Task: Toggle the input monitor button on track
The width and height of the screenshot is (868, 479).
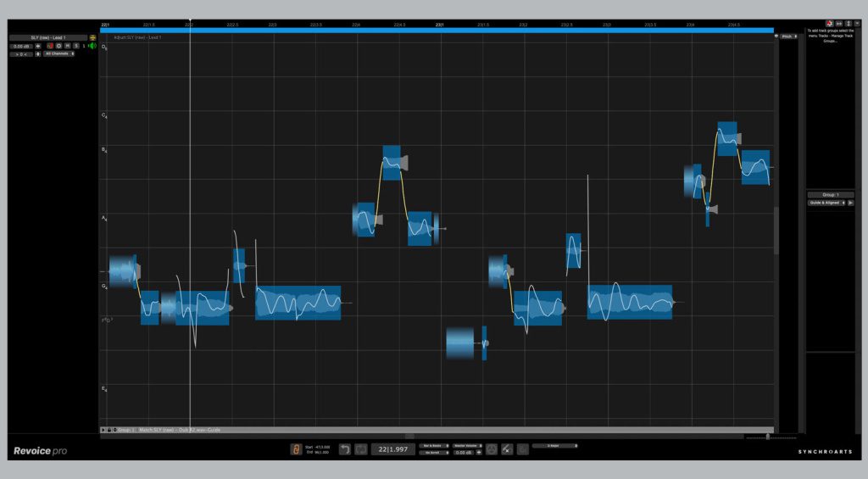Action: [58, 46]
